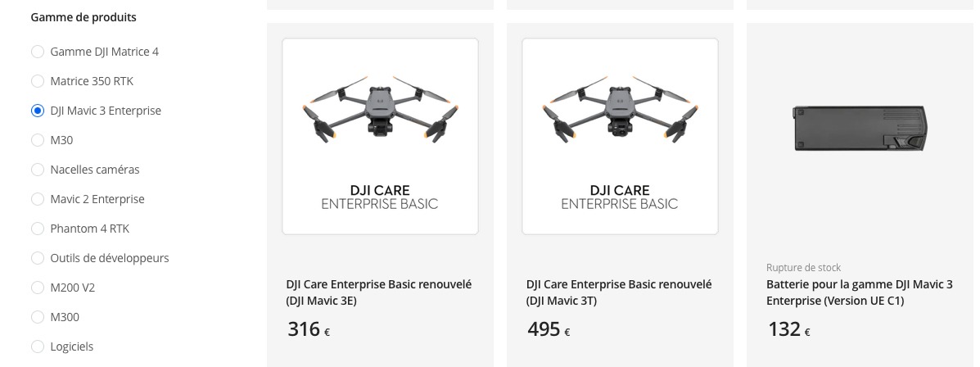
Task: Click the 316 € price
Action: (309, 328)
